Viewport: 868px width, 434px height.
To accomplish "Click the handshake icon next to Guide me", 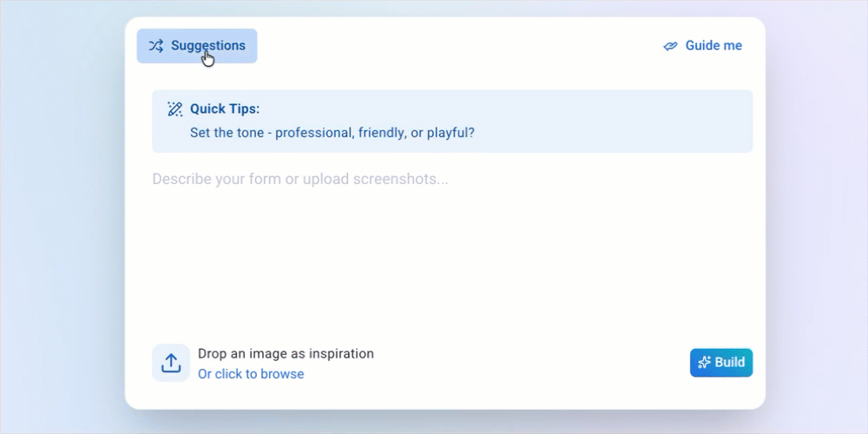I will click(670, 46).
